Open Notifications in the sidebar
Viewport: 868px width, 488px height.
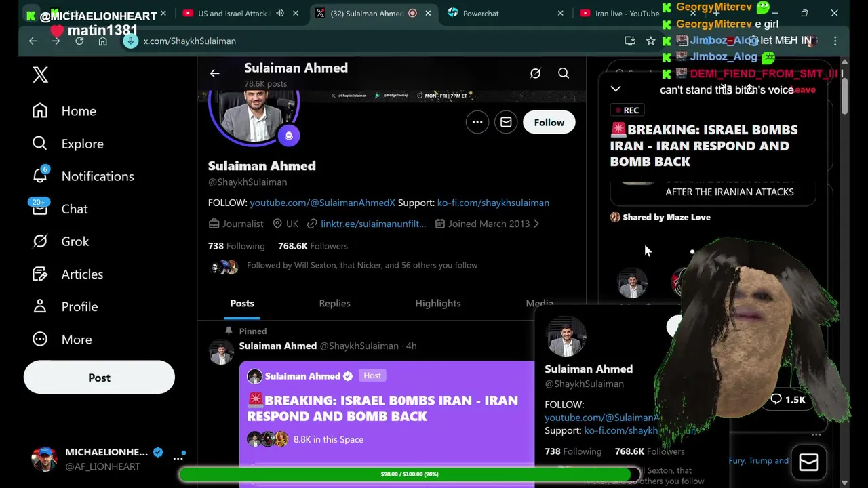(x=83, y=176)
